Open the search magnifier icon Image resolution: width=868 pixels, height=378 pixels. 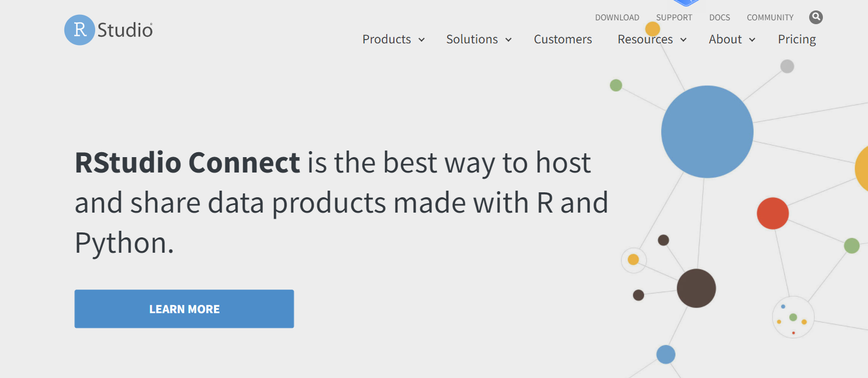(816, 17)
